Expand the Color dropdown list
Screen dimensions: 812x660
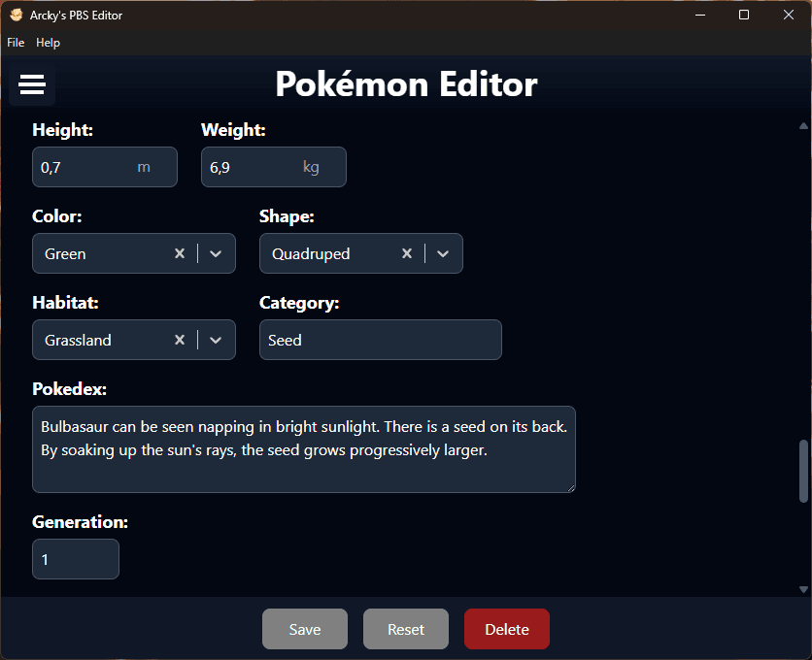point(217,253)
